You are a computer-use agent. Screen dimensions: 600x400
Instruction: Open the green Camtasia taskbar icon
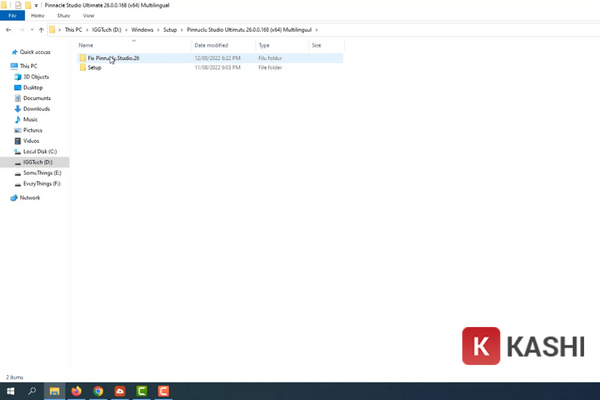coord(142,391)
